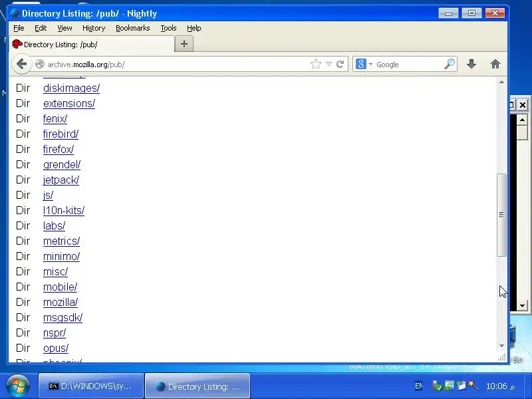Click the Windows Start orb
Screen dimensions: 532x399
pos(18,386)
